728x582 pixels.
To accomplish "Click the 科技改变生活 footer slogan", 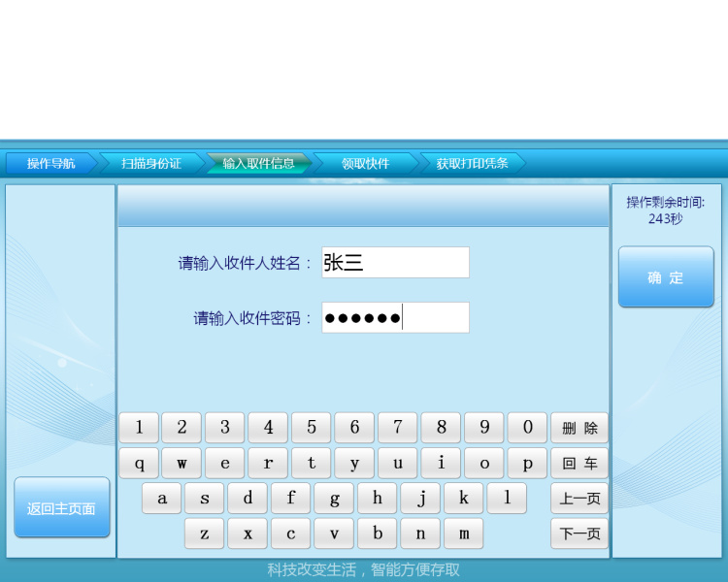I will tap(364, 569).
